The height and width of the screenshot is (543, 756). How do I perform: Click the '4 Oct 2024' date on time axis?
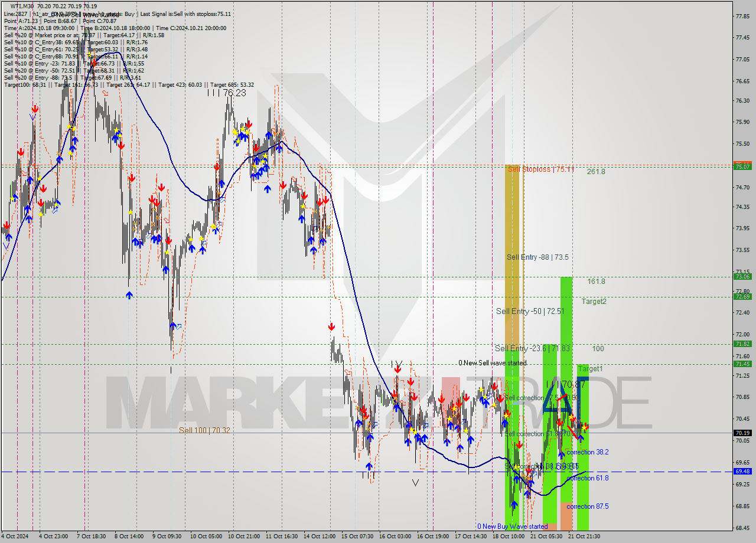tap(15, 537)
